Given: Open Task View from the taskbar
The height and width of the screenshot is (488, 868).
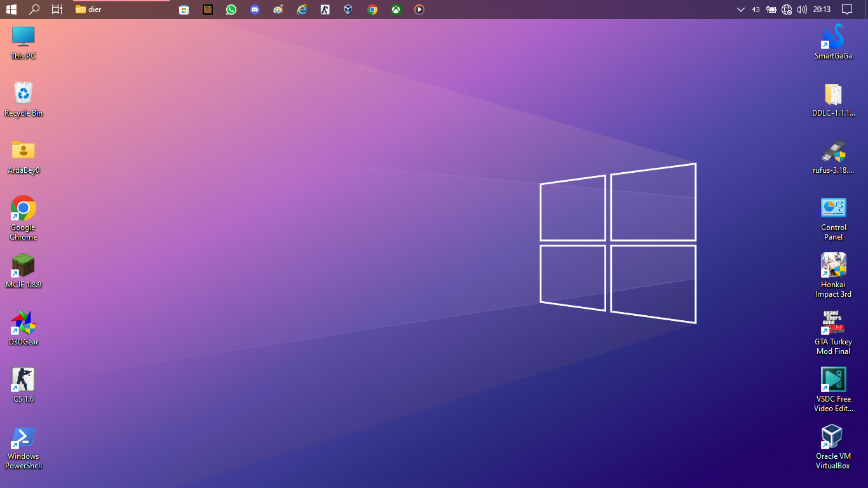Looking at the screenshot, I should pos(57,10).
